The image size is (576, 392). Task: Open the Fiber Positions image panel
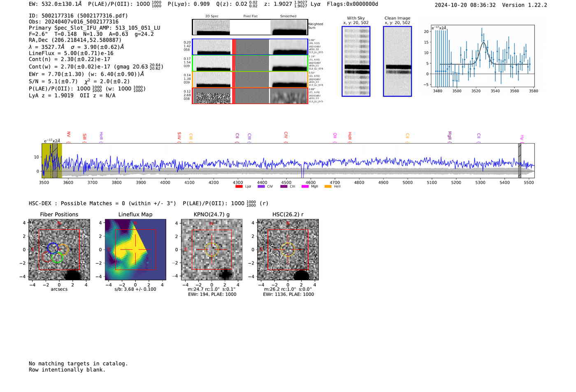click(x=59, y=250)
